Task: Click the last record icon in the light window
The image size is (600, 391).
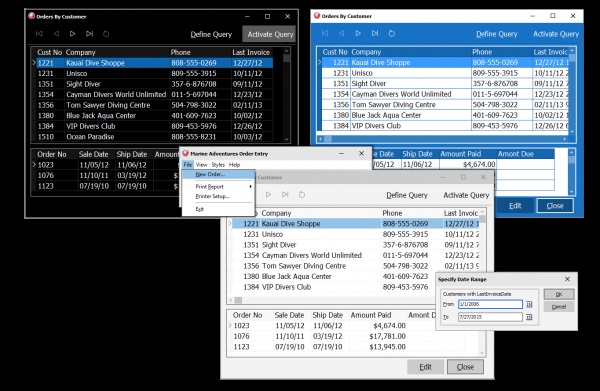Action: [285, 194]
